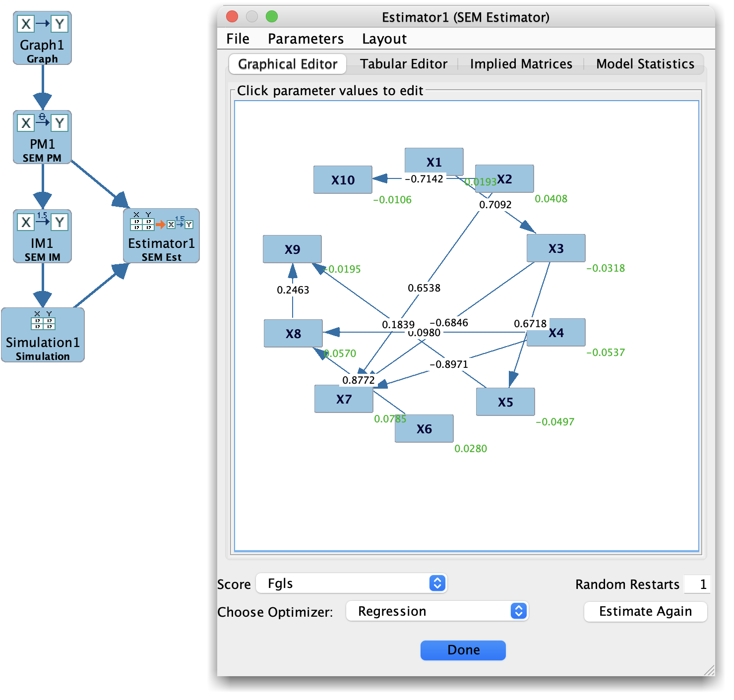Select the IM1 SEM IM node icon
Viewport: 734px width, 700px height.
coord(42,236)
